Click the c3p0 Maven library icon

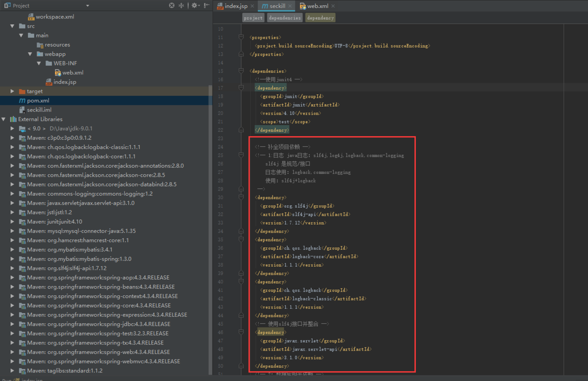(22, 138)
